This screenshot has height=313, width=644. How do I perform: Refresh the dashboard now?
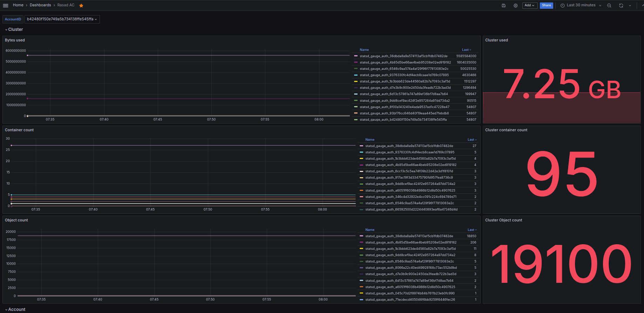point(621,5)
